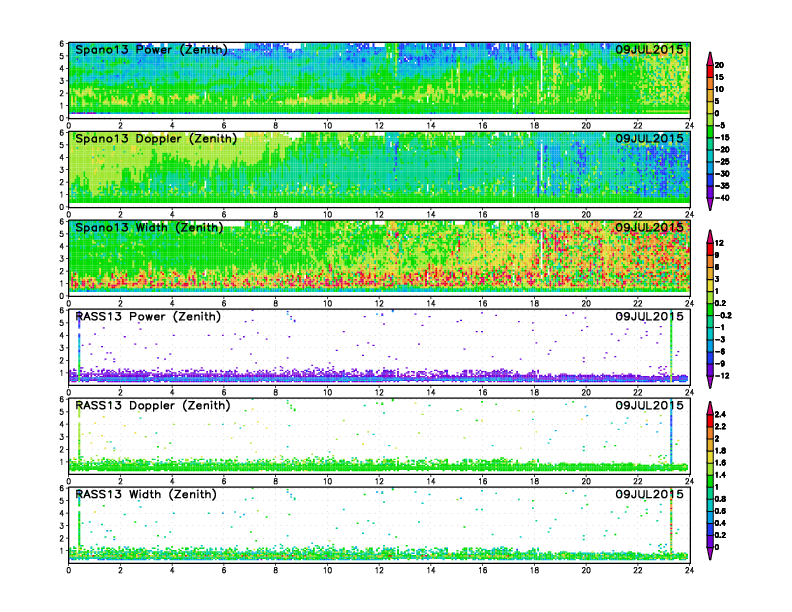Click the "RASS13 Power (Zenith)" panel title
This screenshot has height=612, width=792.
148,317
